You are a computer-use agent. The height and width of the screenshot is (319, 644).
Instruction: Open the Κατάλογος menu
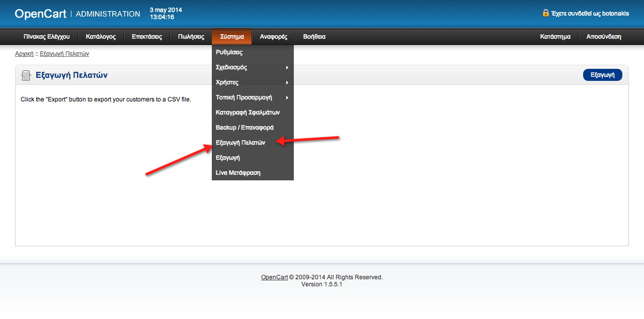click(101, 37)
